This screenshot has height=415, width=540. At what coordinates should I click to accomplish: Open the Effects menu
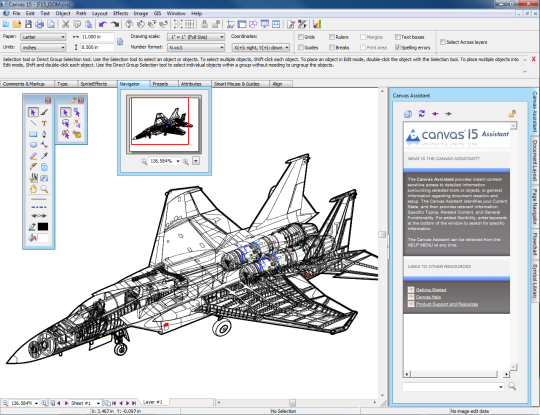coord(121,13)
